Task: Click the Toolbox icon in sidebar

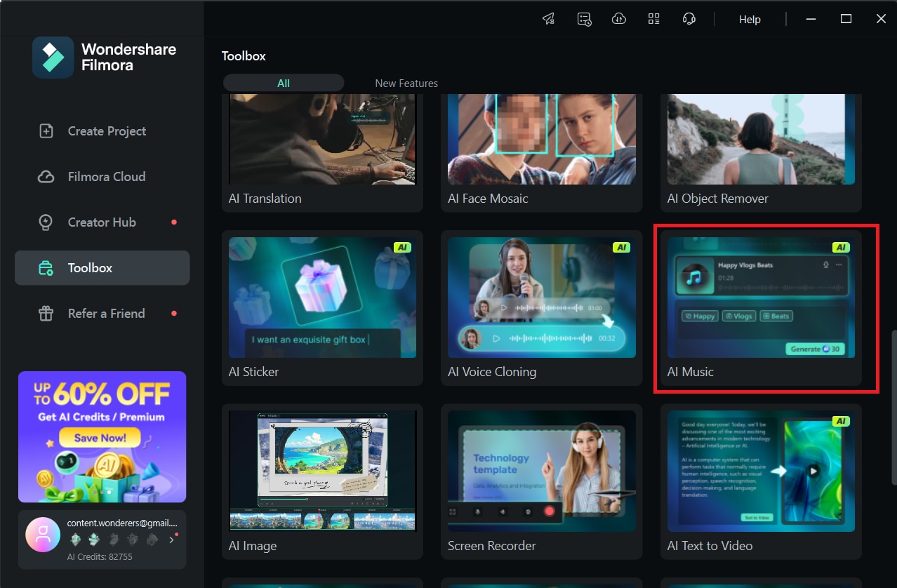Action: pos(46,268)
